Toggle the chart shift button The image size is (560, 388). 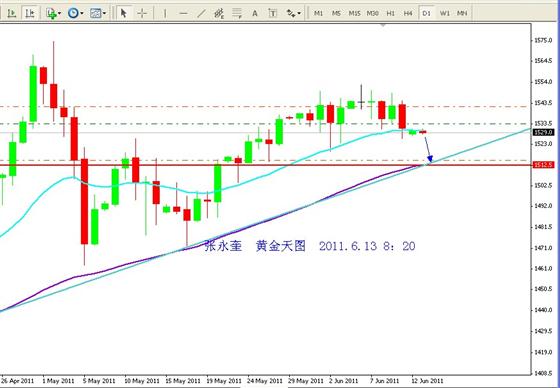(x=30, y=14)
